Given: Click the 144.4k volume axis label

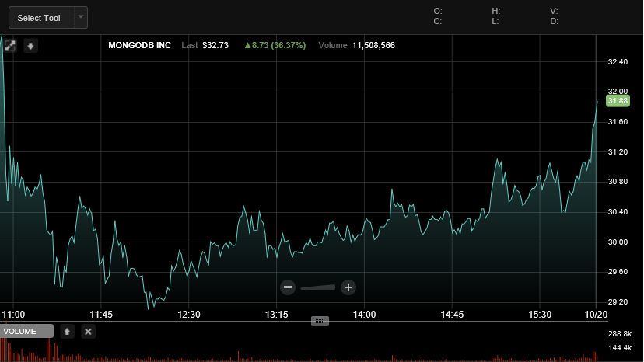Looking at the screenshot, I should tap(620, 348).
